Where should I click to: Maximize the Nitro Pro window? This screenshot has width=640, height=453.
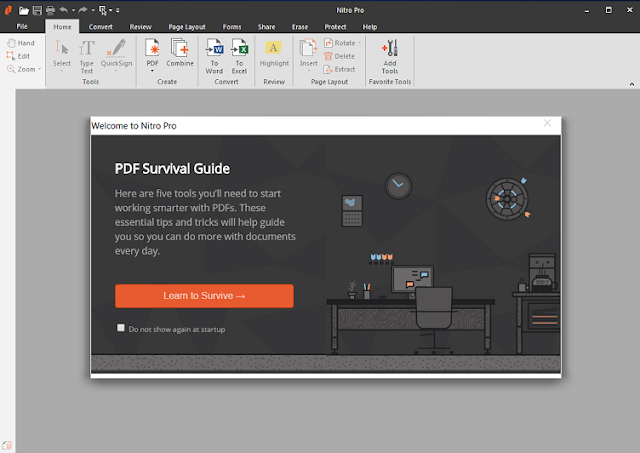(x=609, y=10)
